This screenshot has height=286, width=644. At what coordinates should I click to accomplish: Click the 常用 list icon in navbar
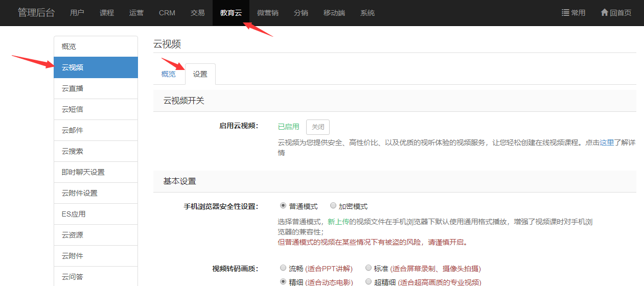coord(565,13)
